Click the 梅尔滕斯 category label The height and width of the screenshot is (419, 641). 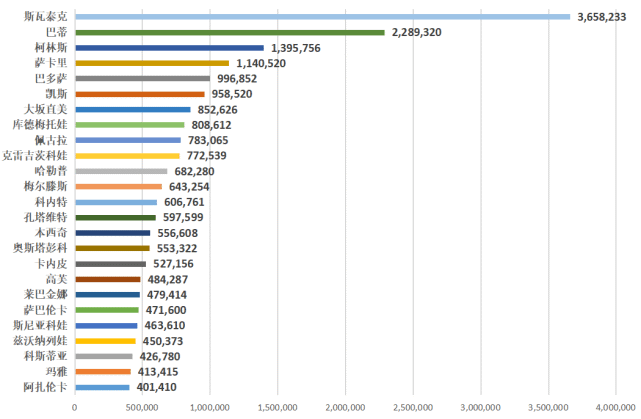45,186
